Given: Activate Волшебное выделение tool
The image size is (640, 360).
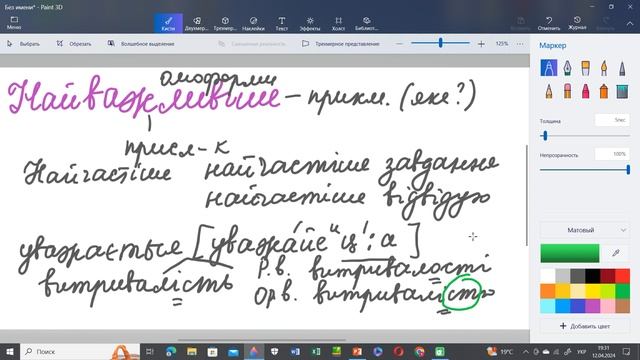Looking at the screenshot, I should 141,44.
